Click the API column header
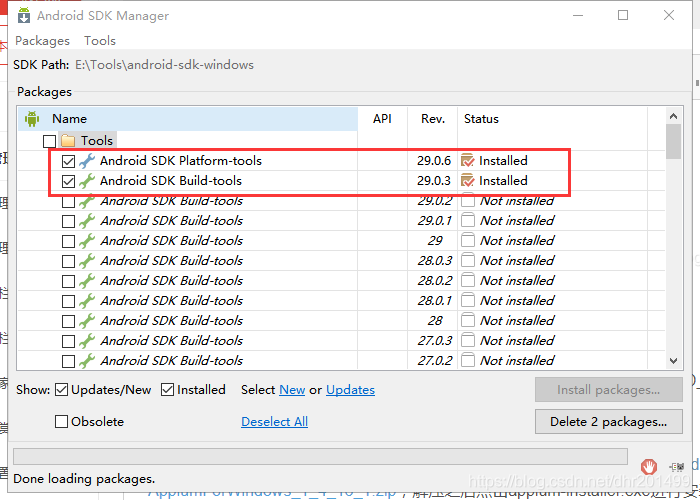Viewport: 700px width, 500px height. 383,119
